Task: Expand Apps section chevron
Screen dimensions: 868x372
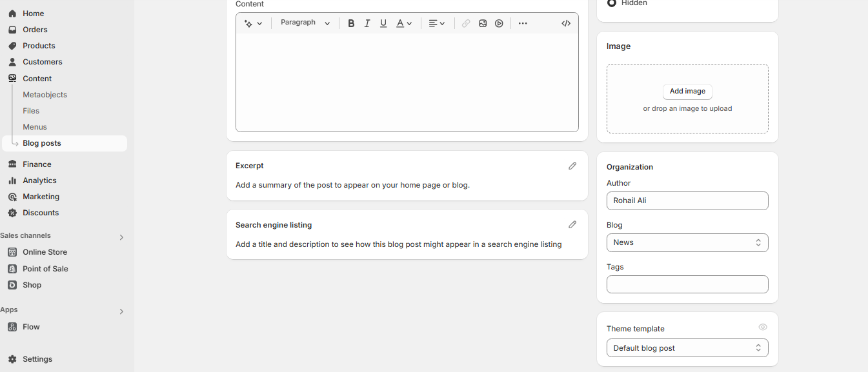Action: (x=121, y=311)
